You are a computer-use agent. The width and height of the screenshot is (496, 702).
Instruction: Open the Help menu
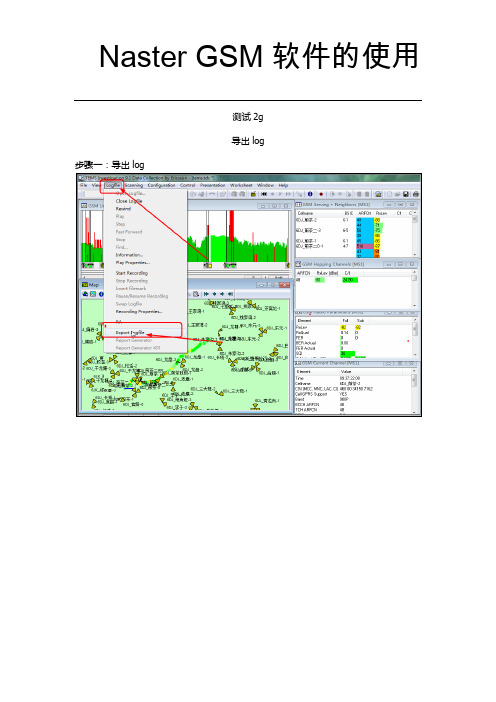coord(283,185)
